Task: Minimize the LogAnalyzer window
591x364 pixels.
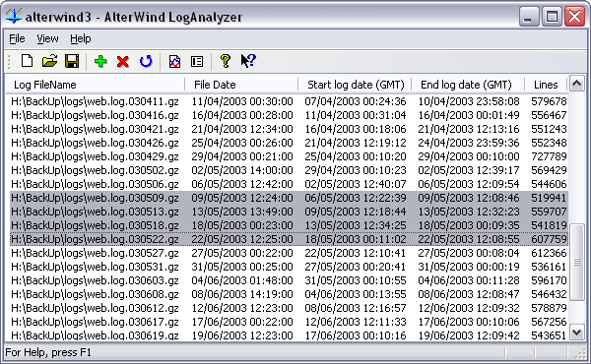Action: click(x=529, y=16)
